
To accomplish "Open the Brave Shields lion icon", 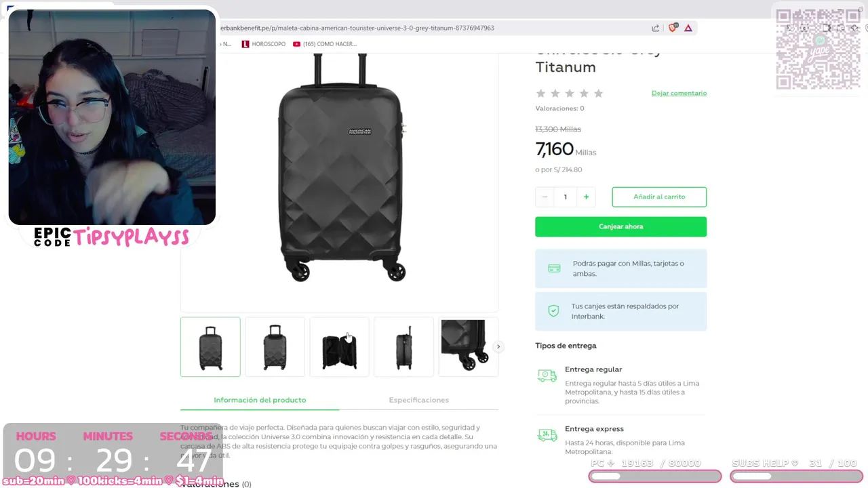I will pos(673,28).
